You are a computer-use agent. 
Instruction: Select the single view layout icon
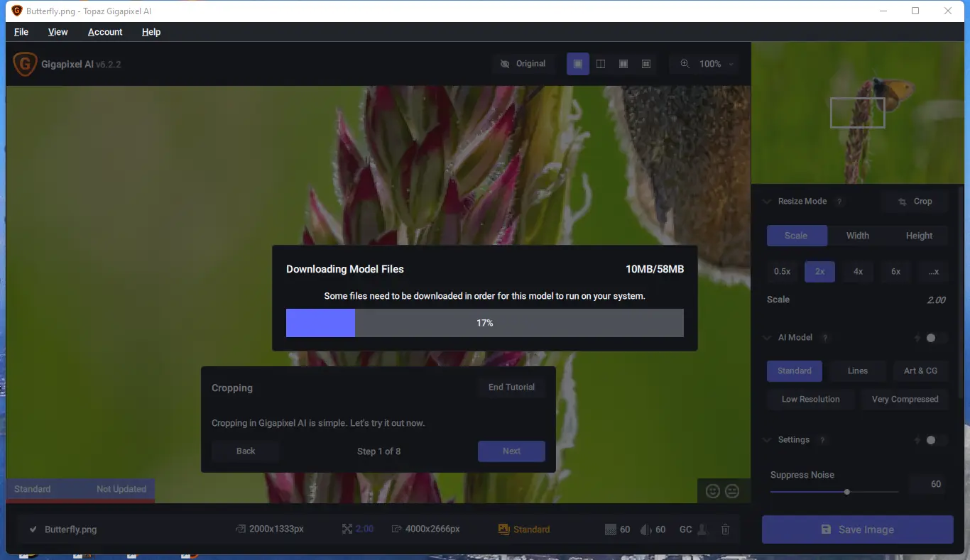point(578,64)
